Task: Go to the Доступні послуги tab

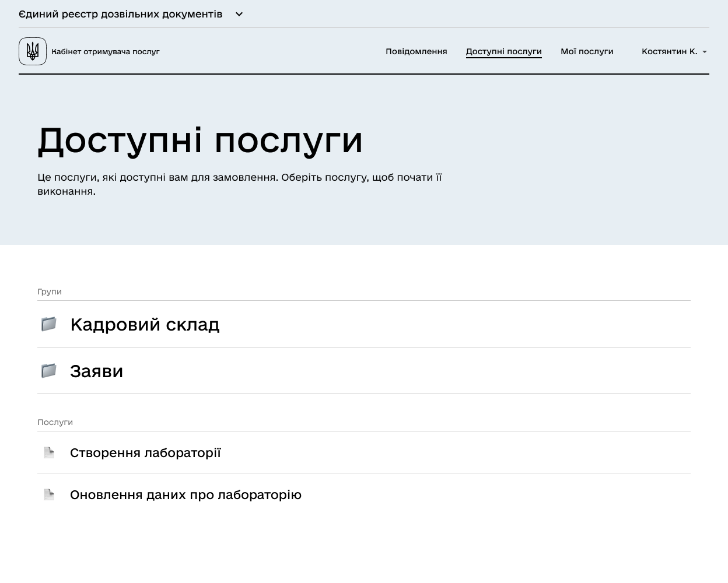Action: click(x=504, y=51)
